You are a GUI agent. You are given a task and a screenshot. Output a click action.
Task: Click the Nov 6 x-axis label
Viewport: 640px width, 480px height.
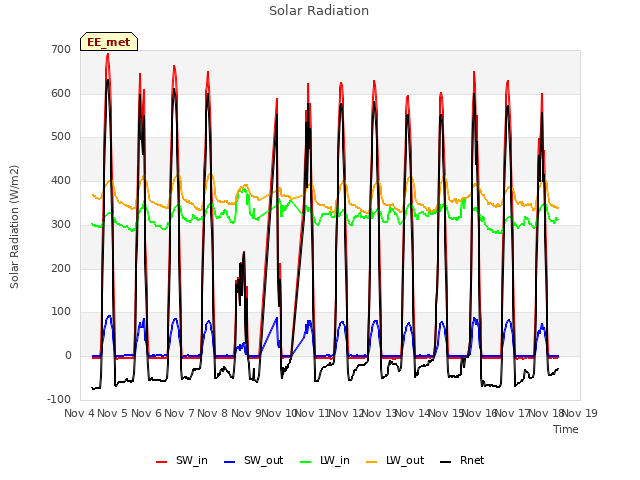click(146, 413)
